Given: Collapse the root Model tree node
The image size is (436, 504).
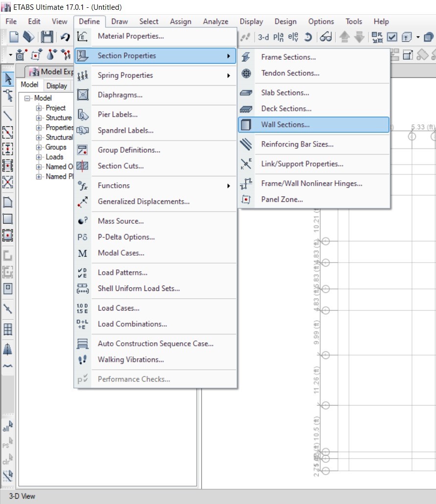Looking at the screenshot, I should tap(27, 98).
